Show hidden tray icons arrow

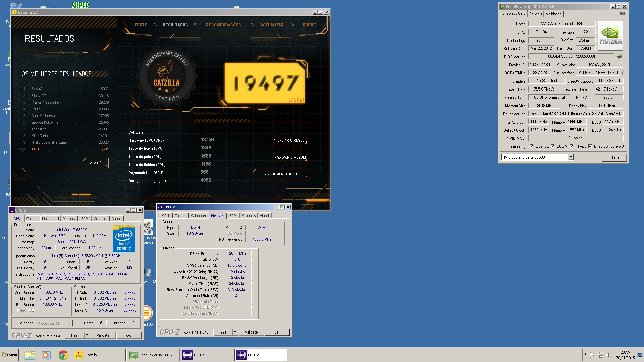[585, 355]
